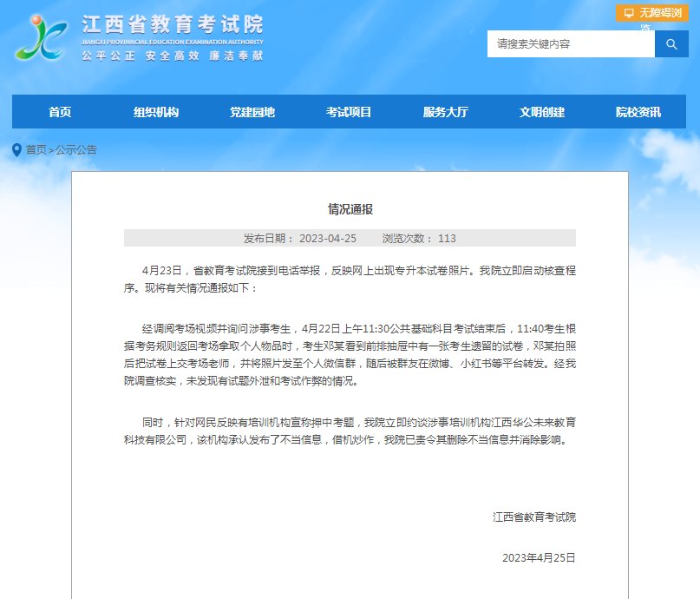The height and width of the screenshot is (599, 700).
Task: Click the closing date 2023年4月25日
Action: pyautogui.click(x=539, y=558)
